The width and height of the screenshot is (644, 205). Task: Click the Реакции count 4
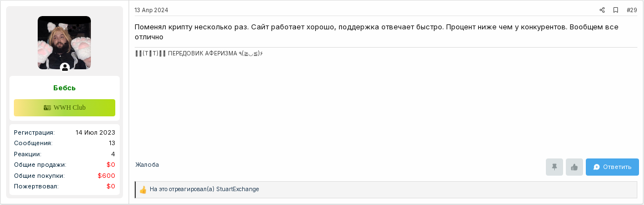pyautogui.click(x=113, y=154)
